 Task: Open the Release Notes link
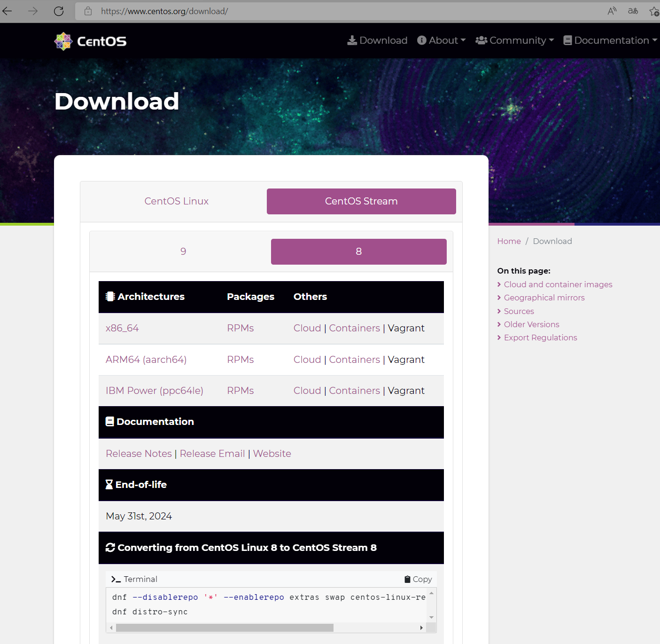139,454
